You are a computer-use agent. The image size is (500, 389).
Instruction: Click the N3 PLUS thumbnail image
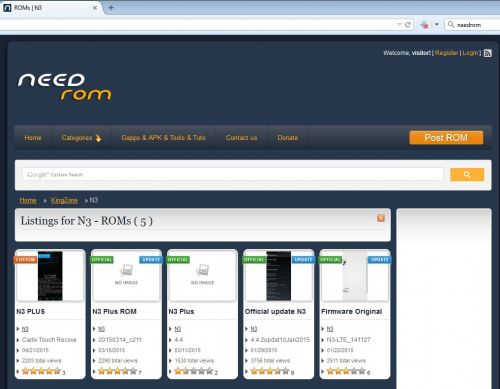click(50, 276)
